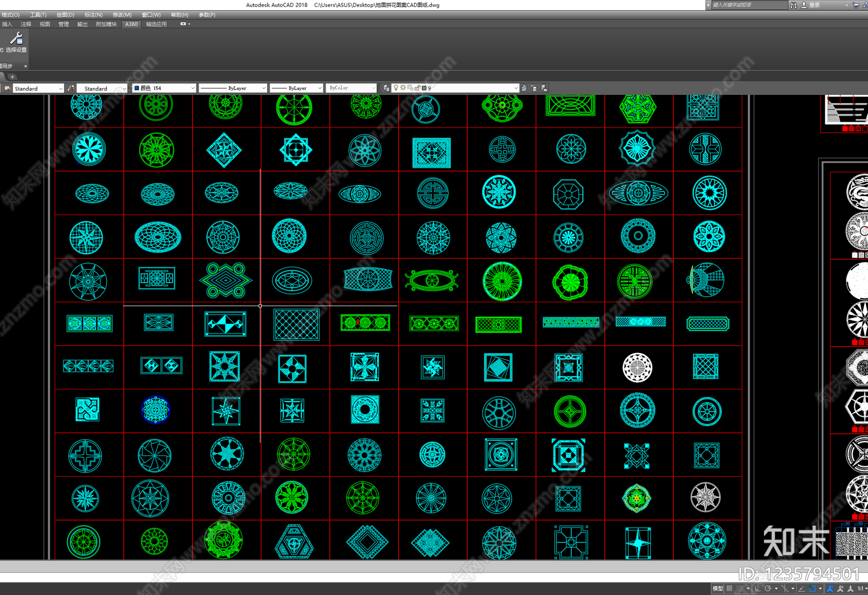Open the Layer Properties Manager icon
This screenshot has width=868, height=595.
tap(386, 88)
